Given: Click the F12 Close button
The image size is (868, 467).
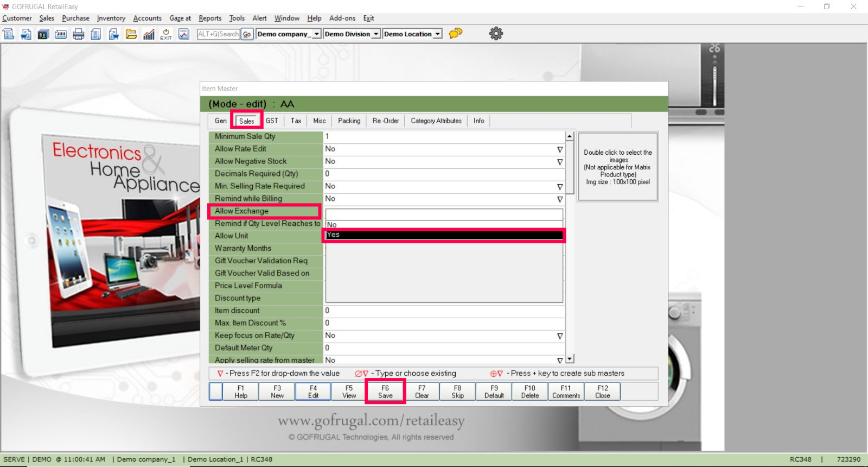Looking at the screenshot, I should pyautogui.click(x=603, y=392).
